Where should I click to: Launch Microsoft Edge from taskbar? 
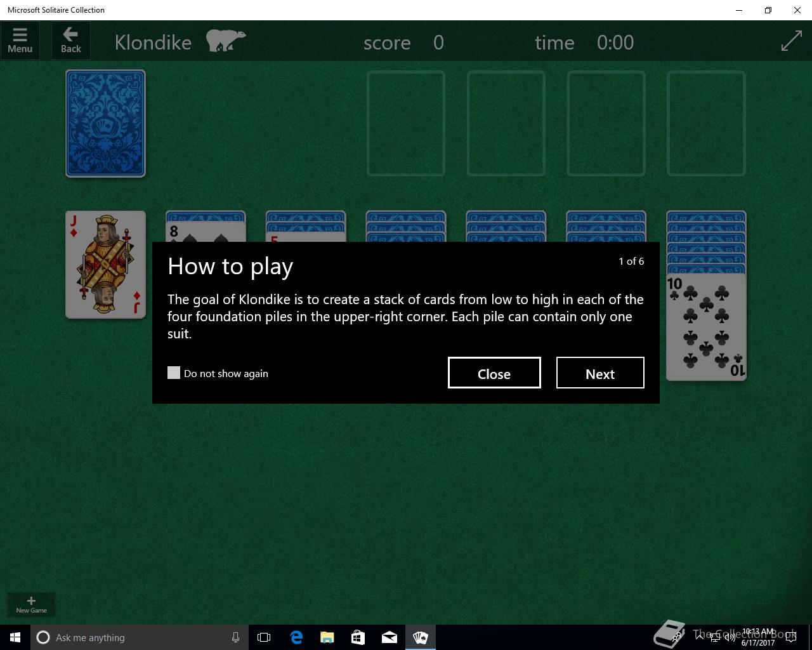(296, 637)
